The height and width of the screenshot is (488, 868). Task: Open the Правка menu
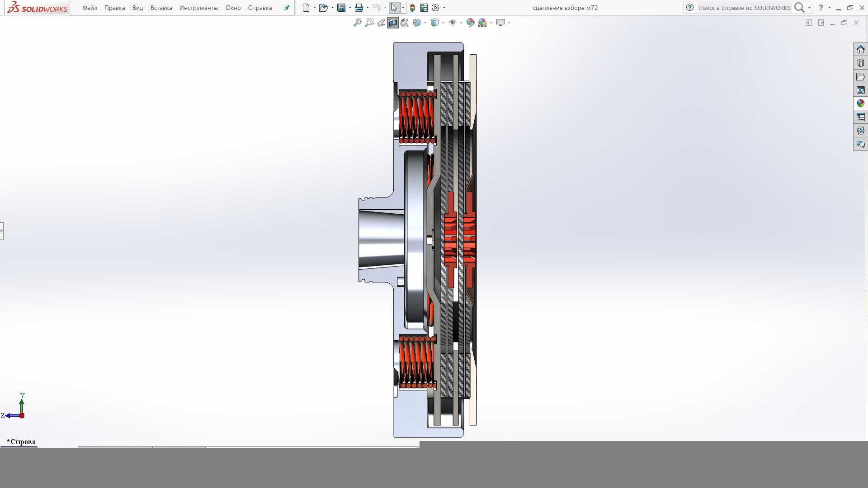114,8
